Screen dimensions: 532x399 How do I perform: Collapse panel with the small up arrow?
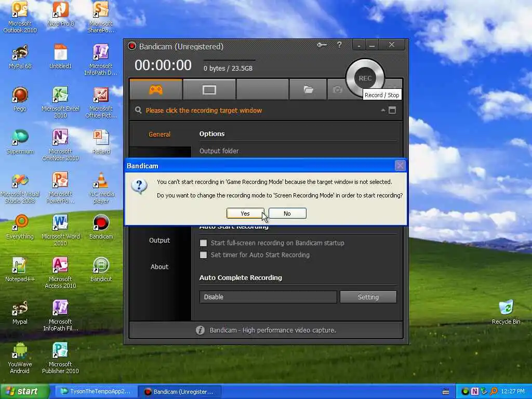pos(383,110)
